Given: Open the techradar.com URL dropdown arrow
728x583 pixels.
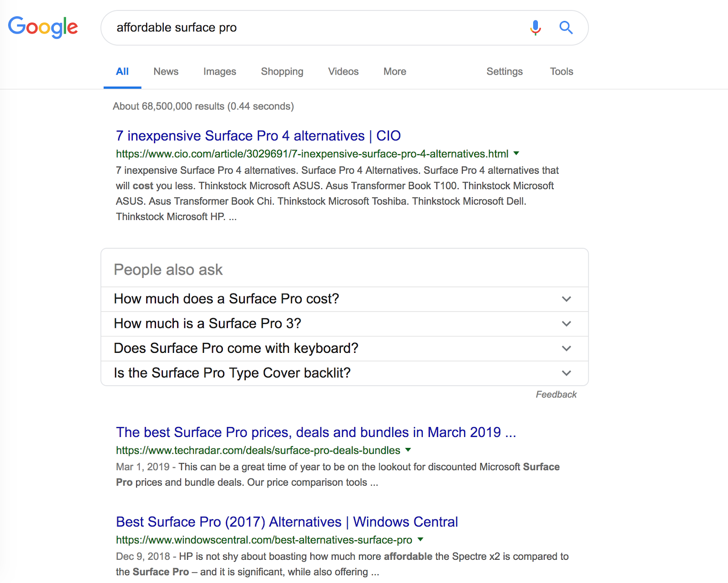Looking at the screenshot, I should point(408,450).
